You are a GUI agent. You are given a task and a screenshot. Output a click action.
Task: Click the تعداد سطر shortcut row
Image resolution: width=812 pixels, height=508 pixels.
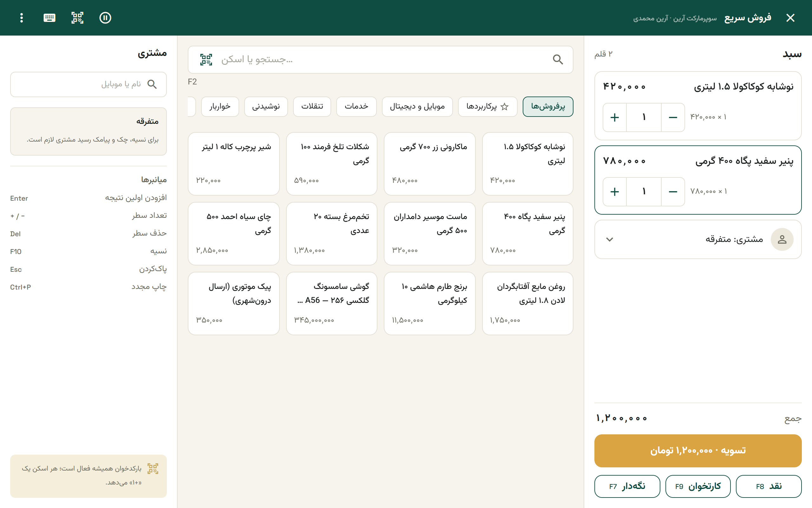(x=88, y=216)
